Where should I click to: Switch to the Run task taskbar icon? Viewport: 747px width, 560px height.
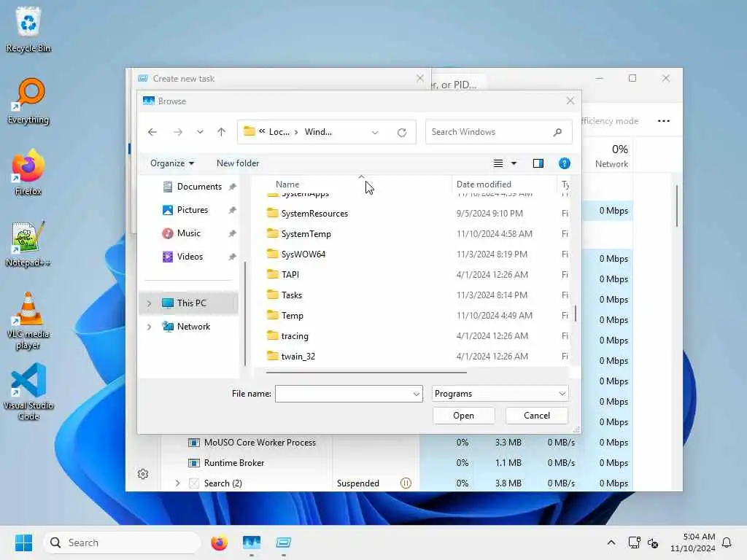click(284, 542)
